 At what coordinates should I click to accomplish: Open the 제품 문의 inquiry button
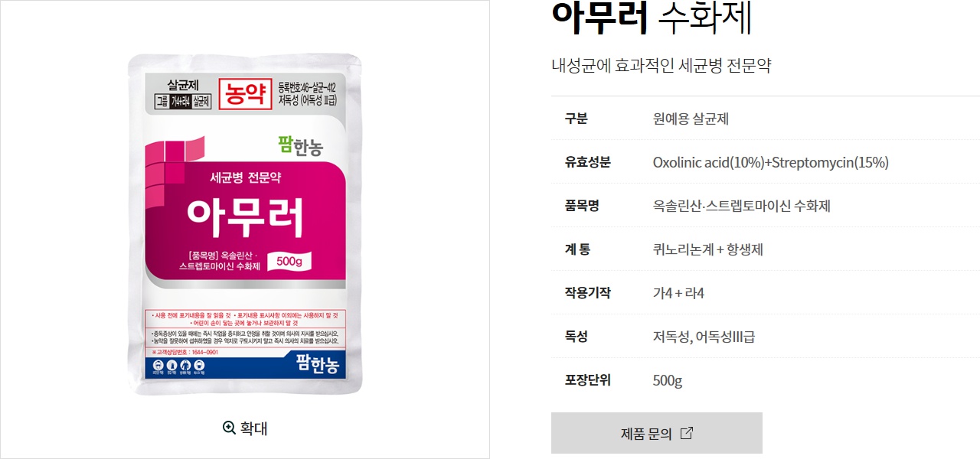click(657, 433)
